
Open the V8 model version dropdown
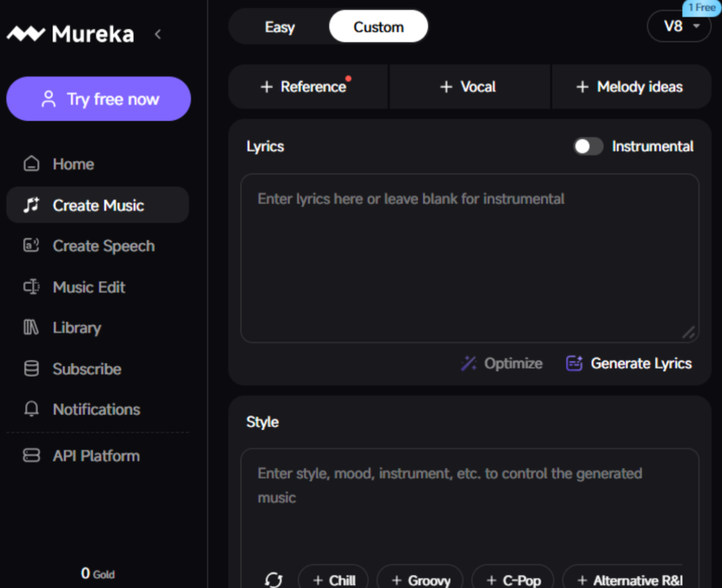[x=679, y=26]
